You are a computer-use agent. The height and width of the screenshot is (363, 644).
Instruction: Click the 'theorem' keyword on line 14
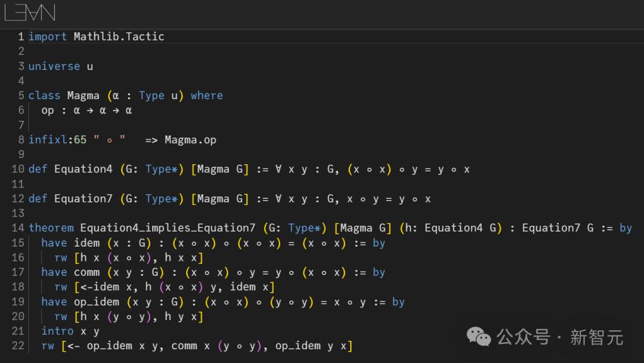(51, 227)
